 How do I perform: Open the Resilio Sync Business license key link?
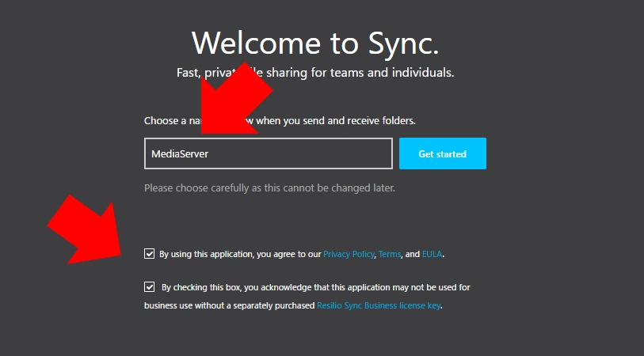pyautogui.click(x=379, y=305)
